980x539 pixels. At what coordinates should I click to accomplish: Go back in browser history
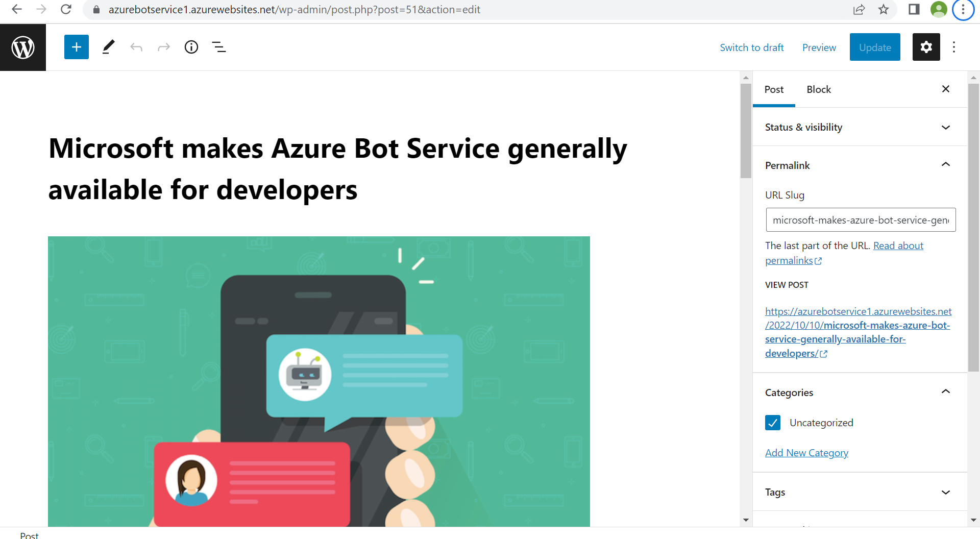pos(17,9)
